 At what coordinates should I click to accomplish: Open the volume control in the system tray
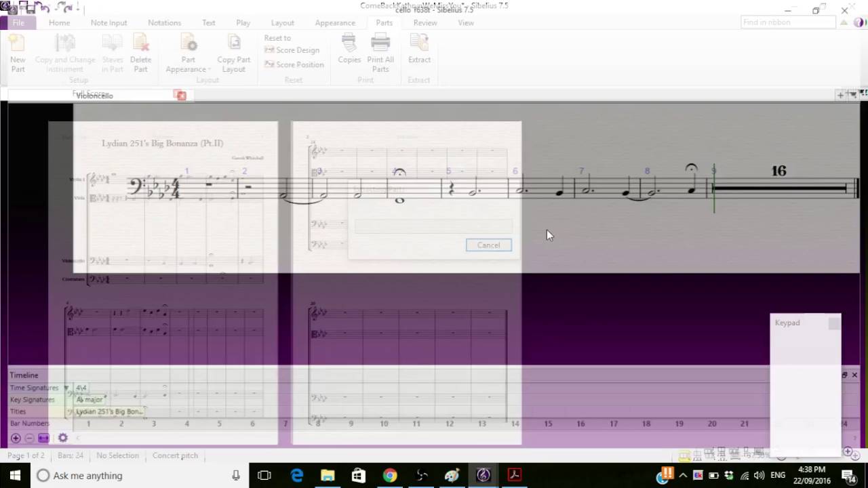point(759,475)
